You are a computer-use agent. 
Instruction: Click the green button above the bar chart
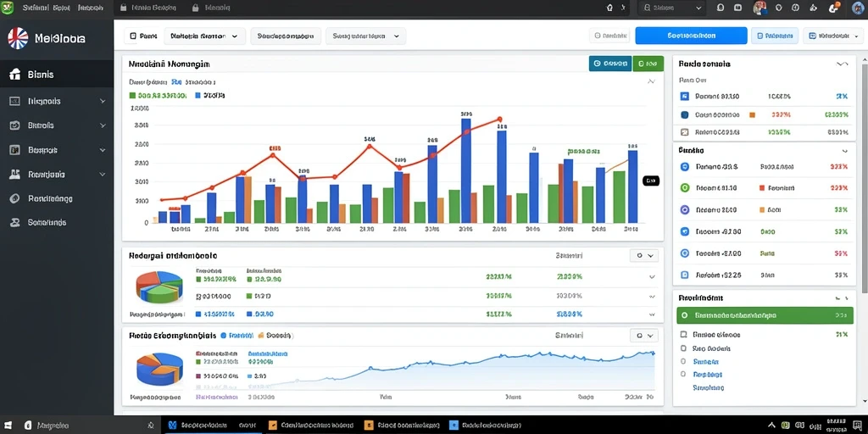[x=648, y=64]
